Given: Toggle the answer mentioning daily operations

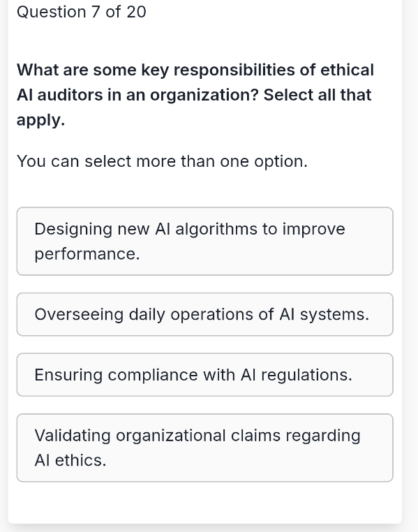Looking at the screenshot, I should pyautogui.click(x=204, y=314).
